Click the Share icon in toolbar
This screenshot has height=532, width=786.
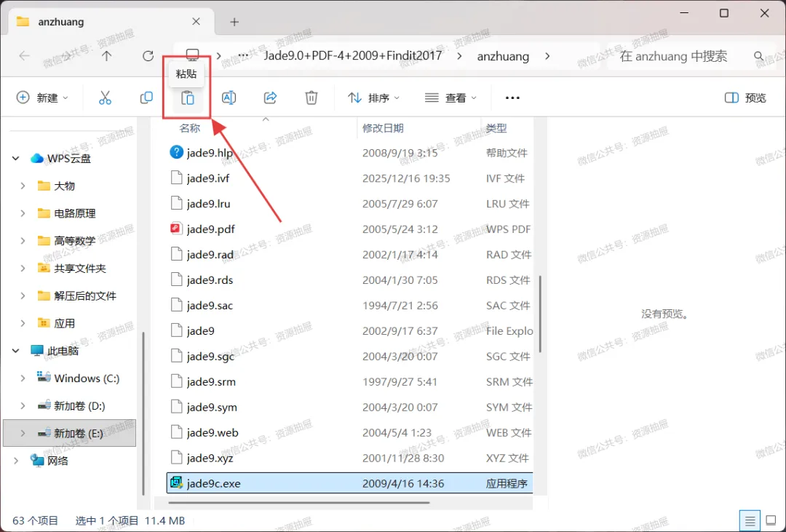click(270, 98)
